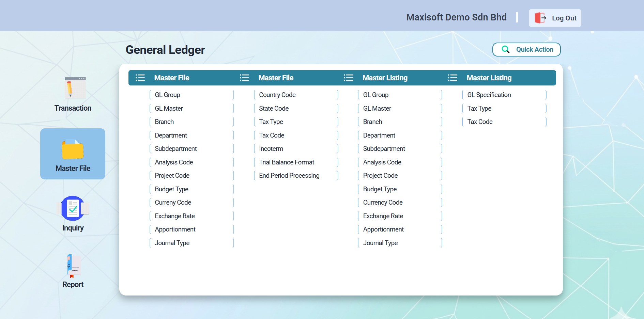Open Tax Code in Master Listing

(504, 122)
